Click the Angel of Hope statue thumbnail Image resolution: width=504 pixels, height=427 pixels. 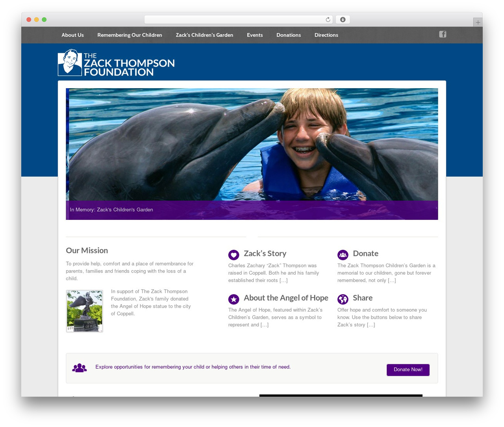(x=85, y=311)
